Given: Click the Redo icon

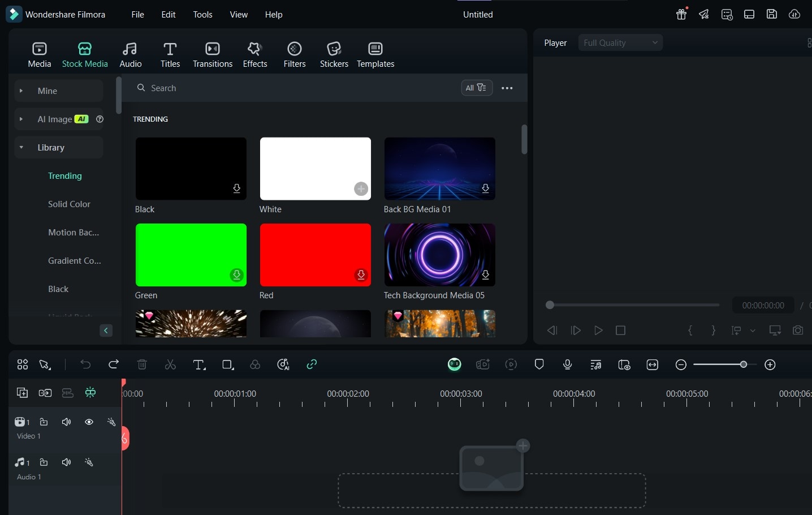Looking at the screenshot, I should point(114,364).
